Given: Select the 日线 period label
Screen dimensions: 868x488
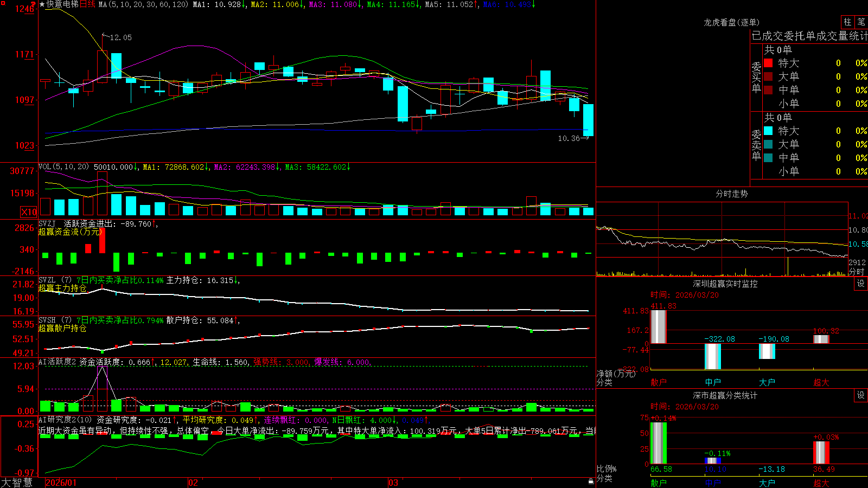Looking at the screenshot, I should pos(87,4).
